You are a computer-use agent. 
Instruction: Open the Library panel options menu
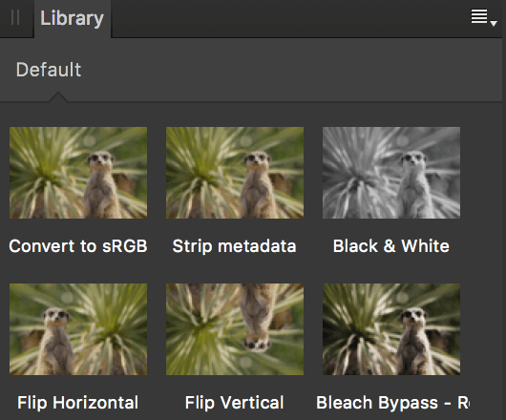(x=483, y=17)
